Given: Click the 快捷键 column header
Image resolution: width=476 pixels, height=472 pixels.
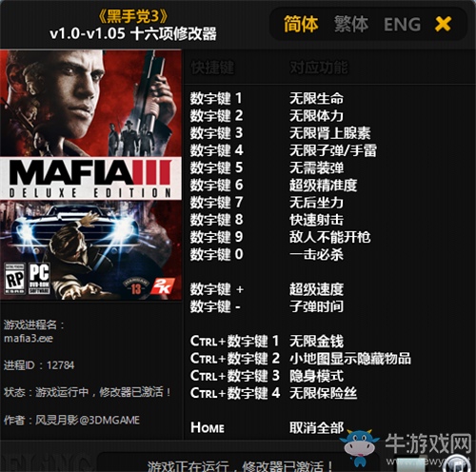Looking at the screenshot, I should click(212, 68).
